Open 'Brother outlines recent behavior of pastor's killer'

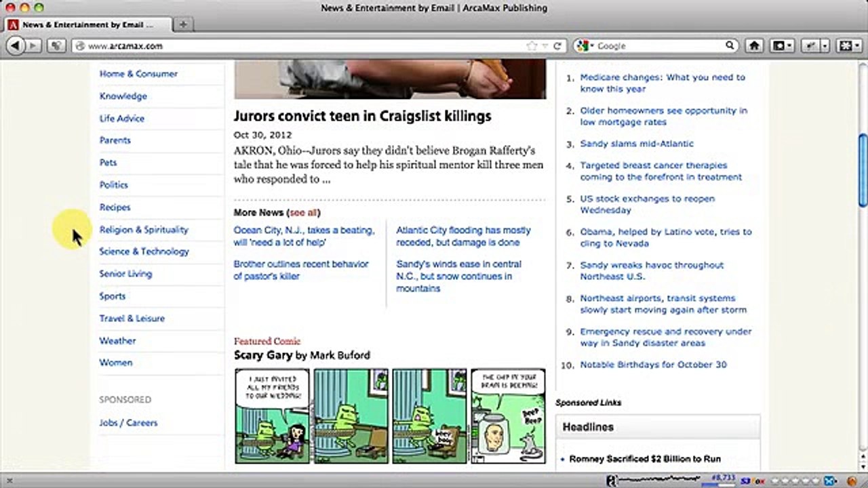click(301, 270)
